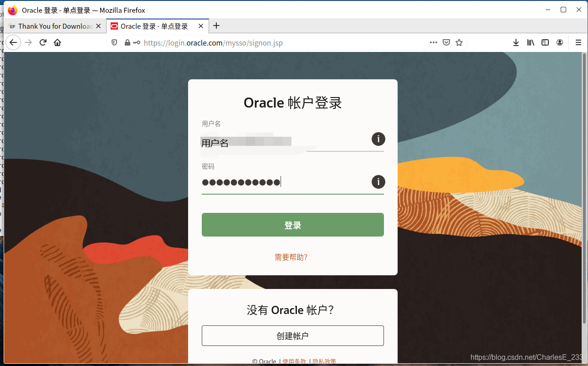Click the forward navigation arrow

click(28, 42)
